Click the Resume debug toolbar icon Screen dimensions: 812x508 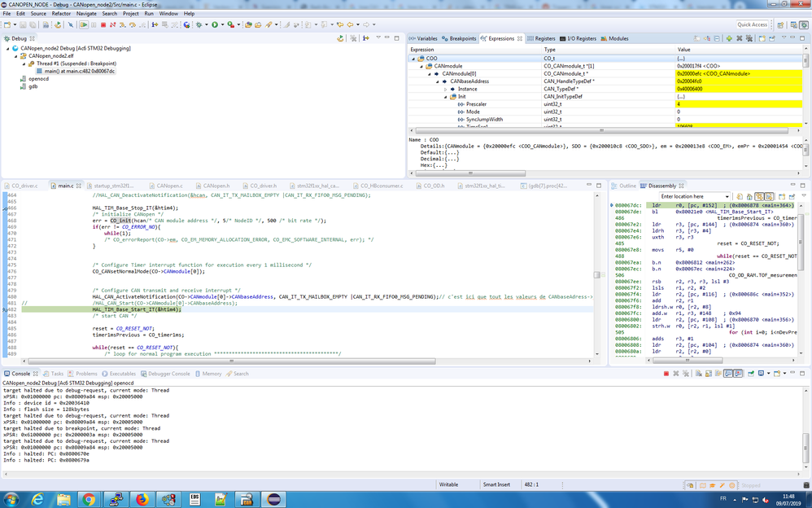(83, 25)
